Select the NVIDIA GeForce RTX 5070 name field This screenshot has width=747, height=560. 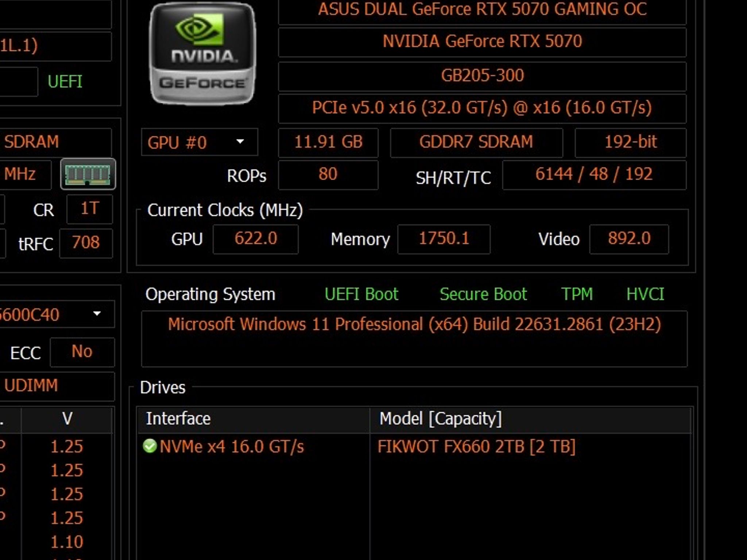[482, 42]
